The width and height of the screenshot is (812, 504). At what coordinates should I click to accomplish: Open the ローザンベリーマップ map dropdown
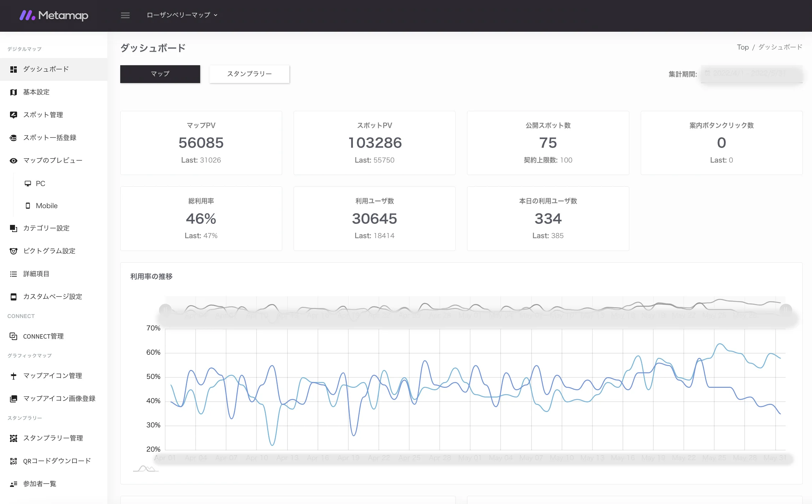pyautogui.click(x=182, y=15)
